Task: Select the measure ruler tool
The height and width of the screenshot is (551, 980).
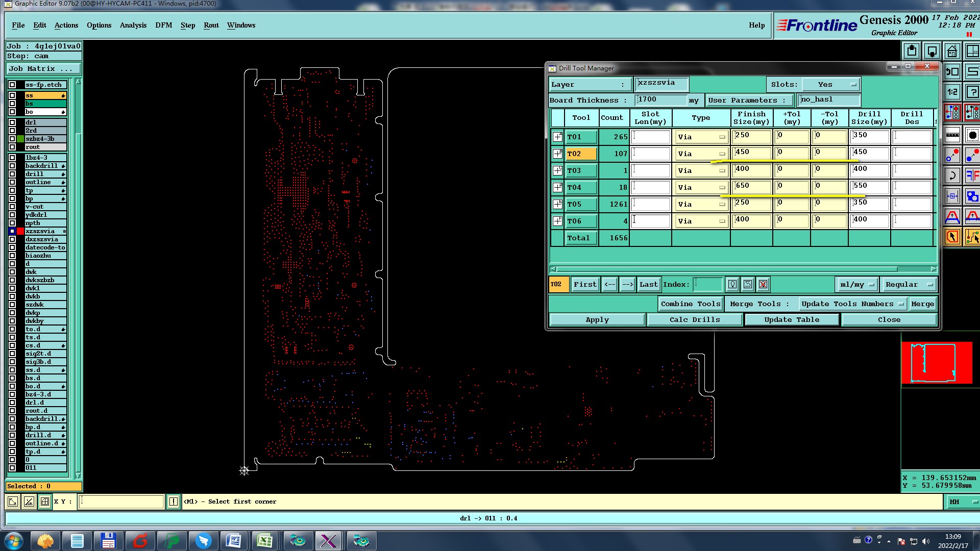Action: [x=952, y=135]
